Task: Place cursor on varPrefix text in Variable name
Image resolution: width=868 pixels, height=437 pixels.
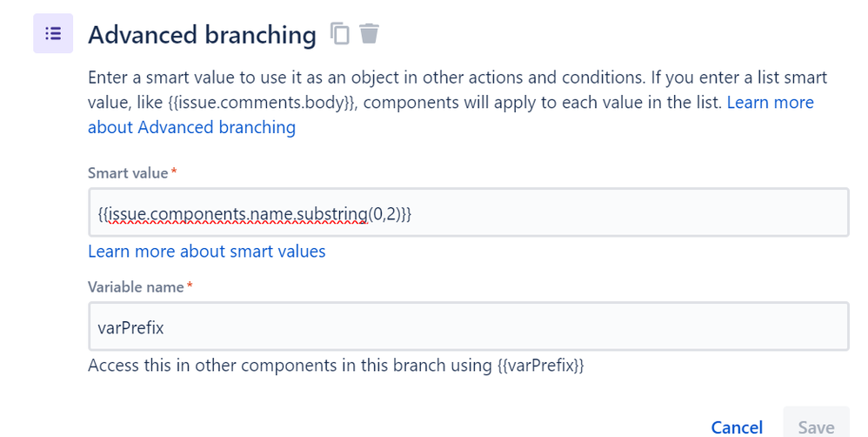Action: pos(131,327)
